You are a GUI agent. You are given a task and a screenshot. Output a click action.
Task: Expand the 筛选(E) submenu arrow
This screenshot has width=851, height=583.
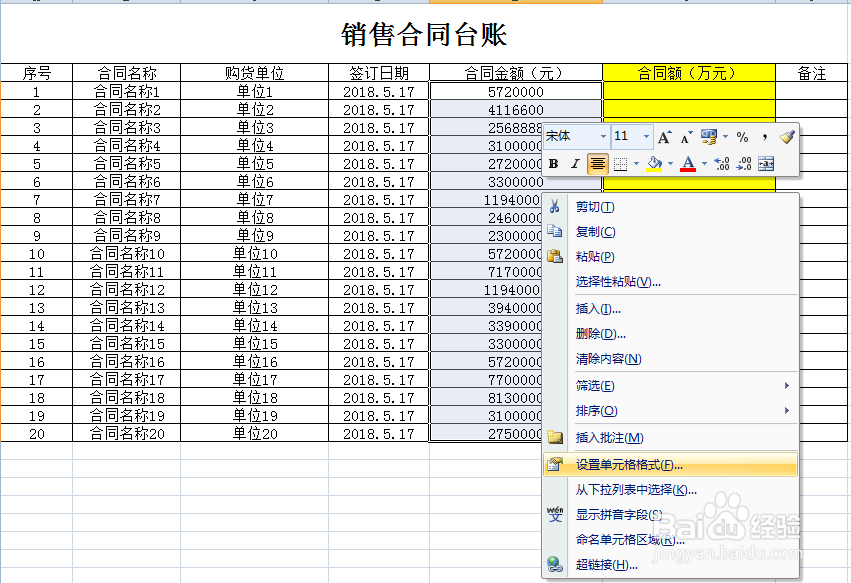coord(786,385)
